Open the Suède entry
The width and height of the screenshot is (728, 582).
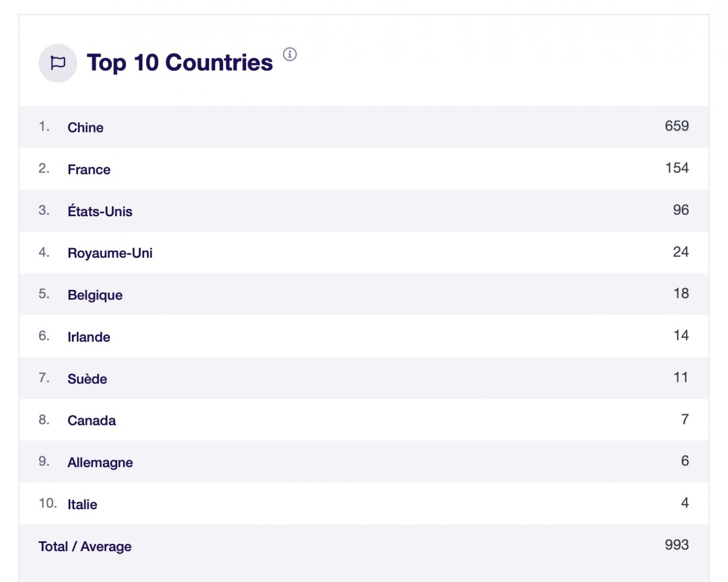pos(87,379)
